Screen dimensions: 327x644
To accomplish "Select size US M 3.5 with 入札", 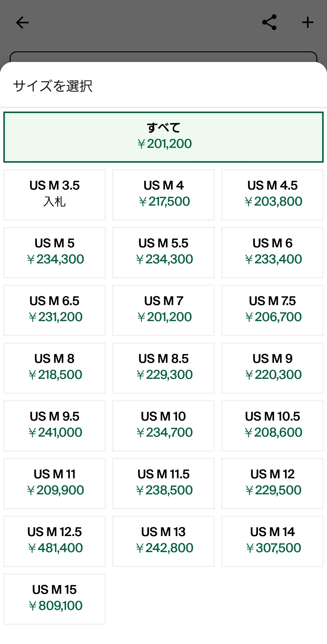I will [x=54, y=195].
